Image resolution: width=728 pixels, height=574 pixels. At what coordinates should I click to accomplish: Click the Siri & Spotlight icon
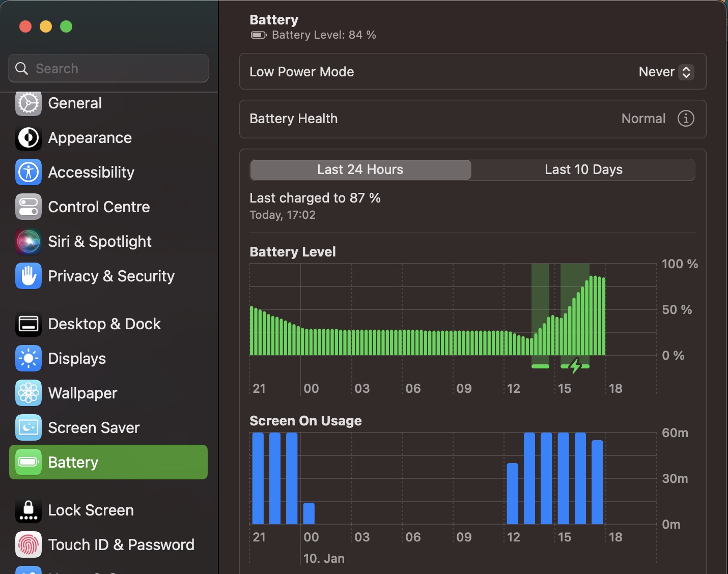pos(29,242)
